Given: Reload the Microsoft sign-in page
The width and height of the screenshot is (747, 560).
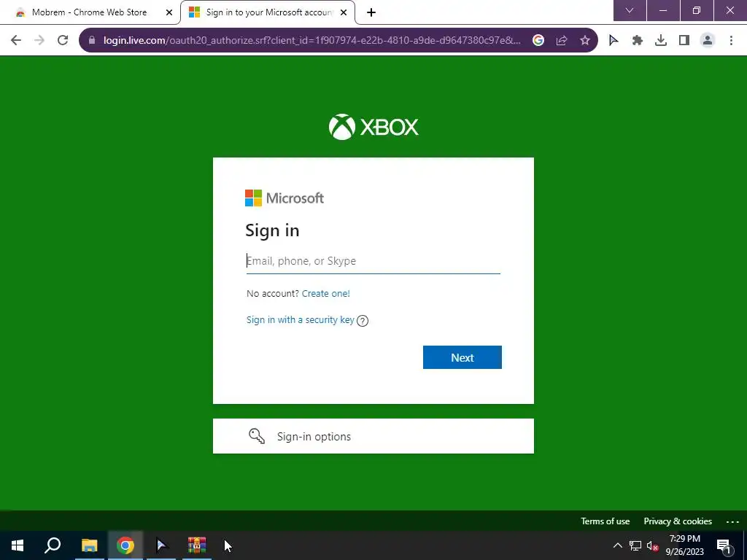Looking at the screenshot, I should [x=63, y=40].
